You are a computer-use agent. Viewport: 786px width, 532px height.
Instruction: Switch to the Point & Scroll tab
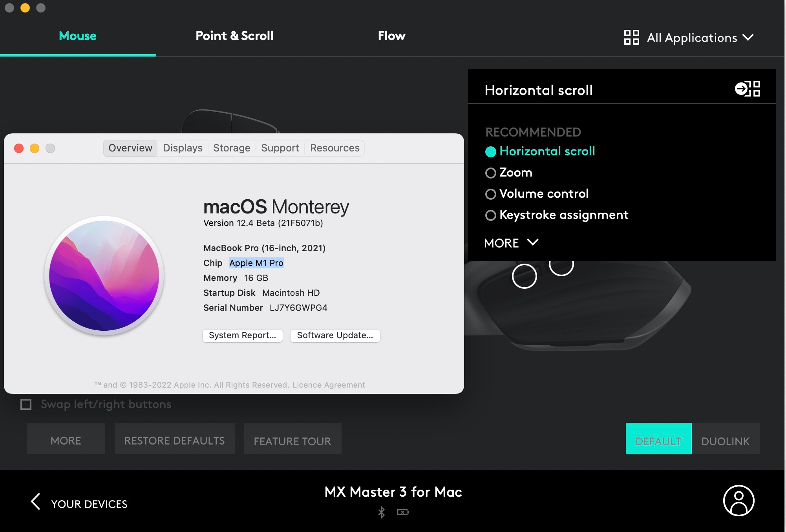pyautogui.click(x=234, y=36)
